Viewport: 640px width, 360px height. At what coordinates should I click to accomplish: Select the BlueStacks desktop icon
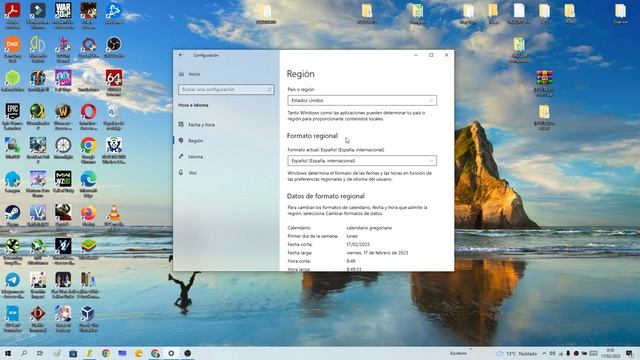pos(89,249)
